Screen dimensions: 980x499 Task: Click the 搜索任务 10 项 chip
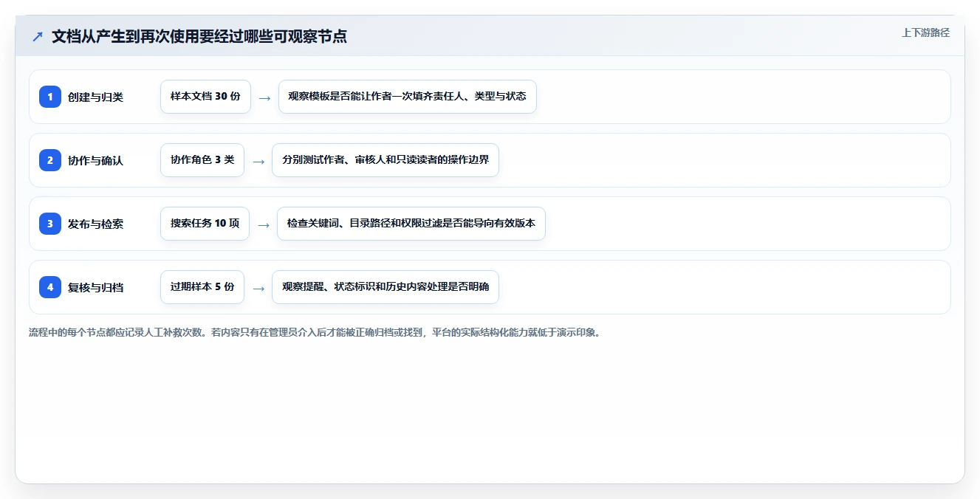pyautogui.click(x=205, y=224)
